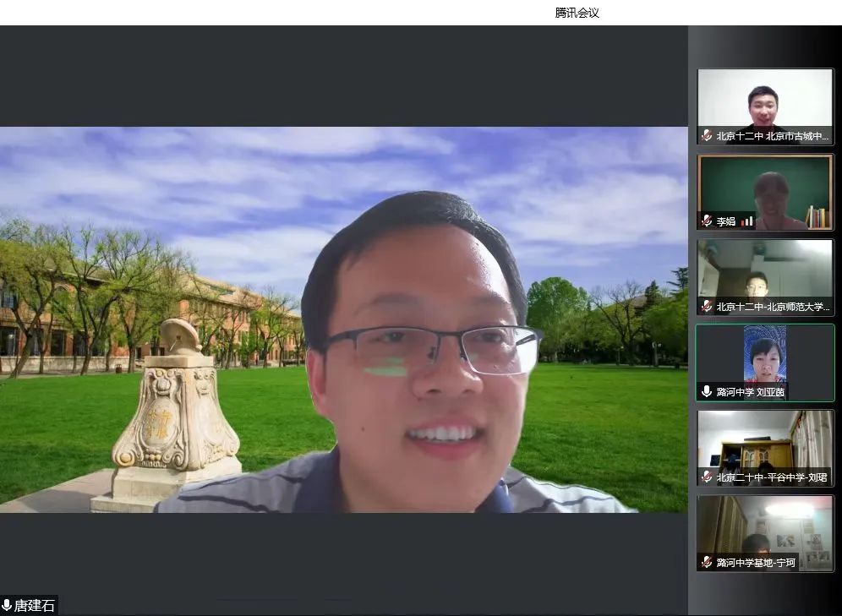Click the 李娟 name label

726,221
